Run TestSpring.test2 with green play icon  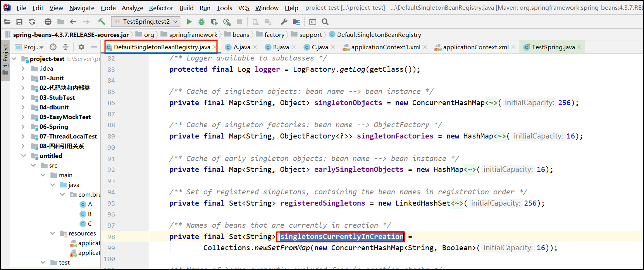click(189, 22)
